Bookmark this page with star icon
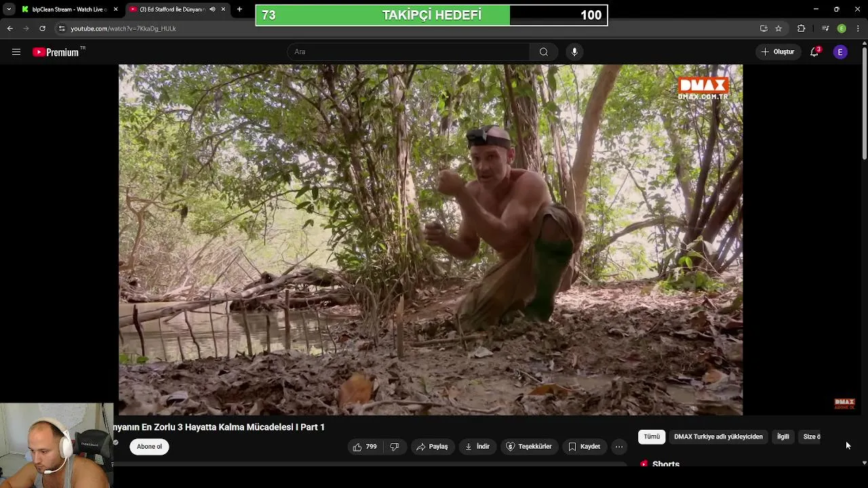Image resolution: width=868 pixels, height=488 pixels. coord(778,28)
